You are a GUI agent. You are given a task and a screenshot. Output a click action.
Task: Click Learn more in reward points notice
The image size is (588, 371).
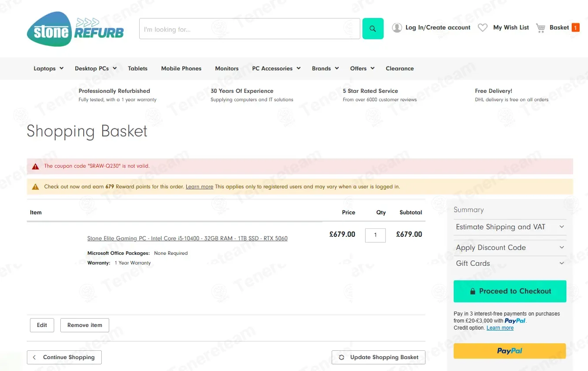click(200, 187)
